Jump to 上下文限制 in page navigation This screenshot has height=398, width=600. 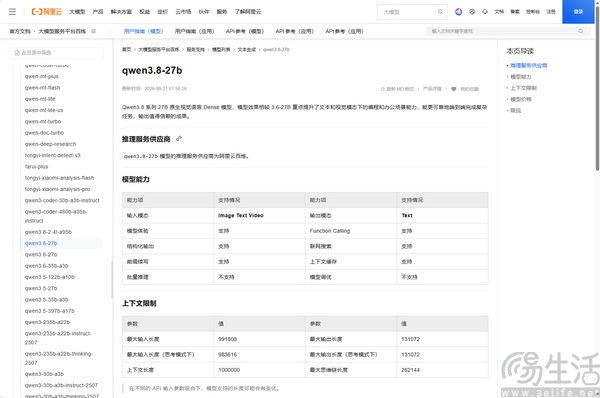523,88
